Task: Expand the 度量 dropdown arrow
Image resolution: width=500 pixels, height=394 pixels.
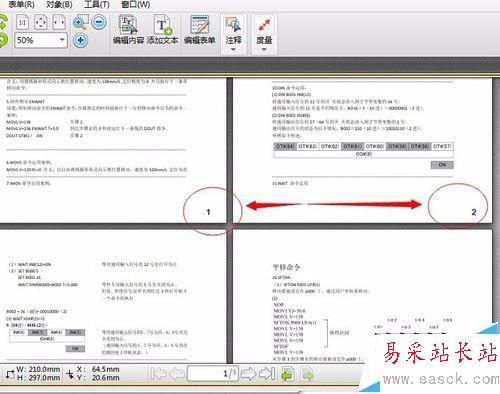Action: [x=264, y=49]
